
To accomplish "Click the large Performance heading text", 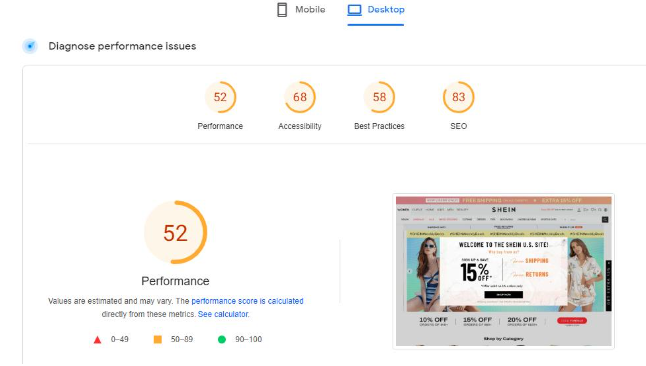I will [x=176, y=281].
